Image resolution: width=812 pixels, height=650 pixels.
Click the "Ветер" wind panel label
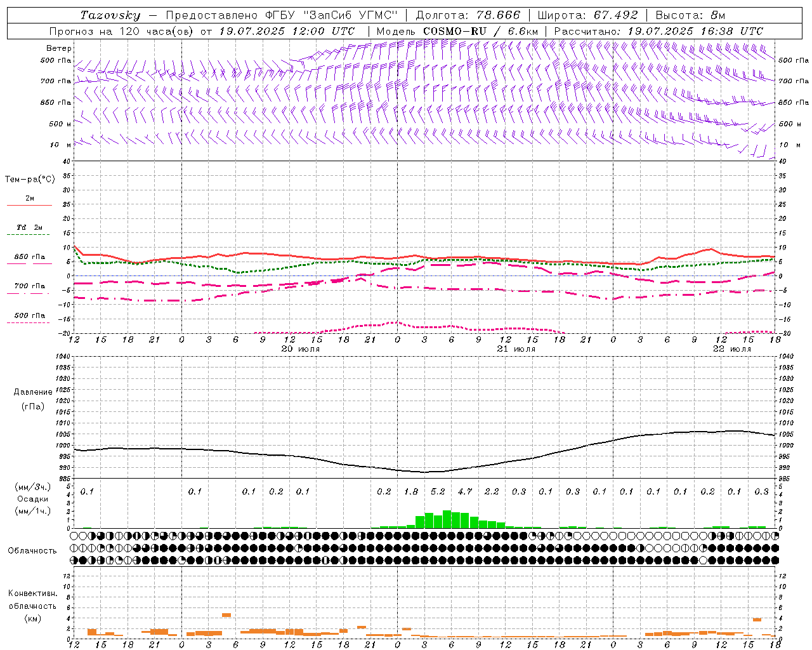click(59, 48)
